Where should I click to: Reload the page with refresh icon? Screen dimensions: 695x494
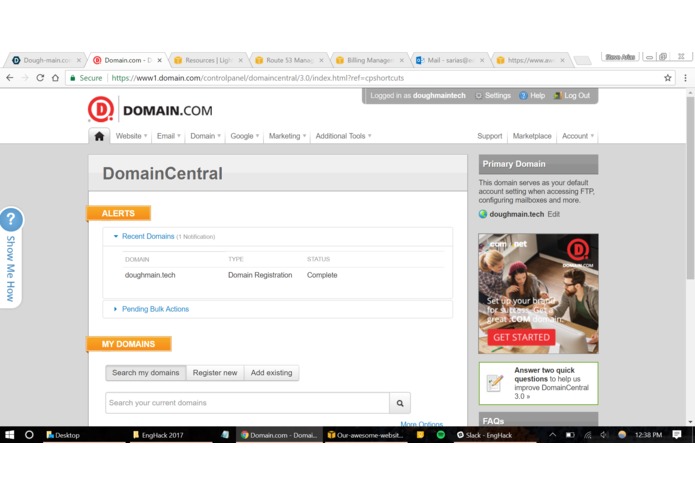40,78
